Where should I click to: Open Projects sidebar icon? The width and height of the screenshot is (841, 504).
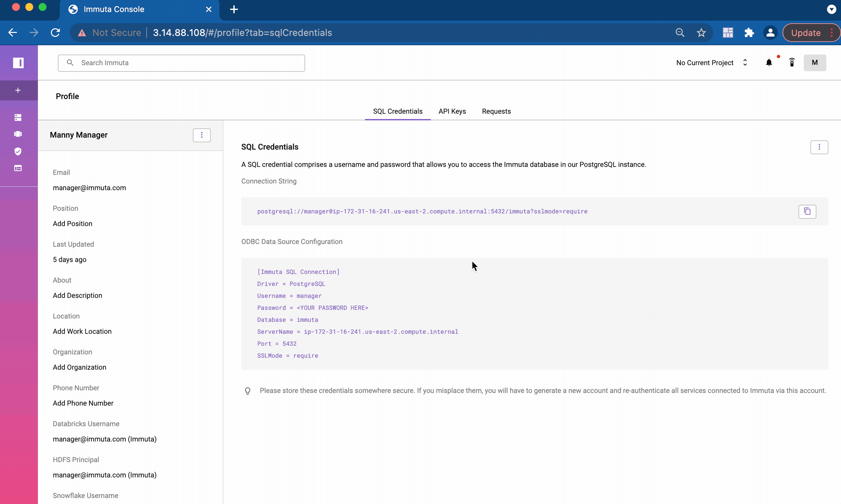point(18,134)
